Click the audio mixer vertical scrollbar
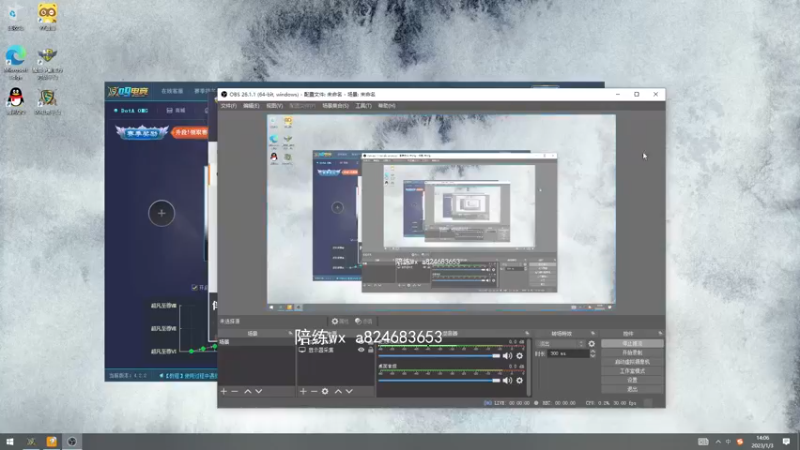This screenshot has height=450, width=800. coord(529,367)
